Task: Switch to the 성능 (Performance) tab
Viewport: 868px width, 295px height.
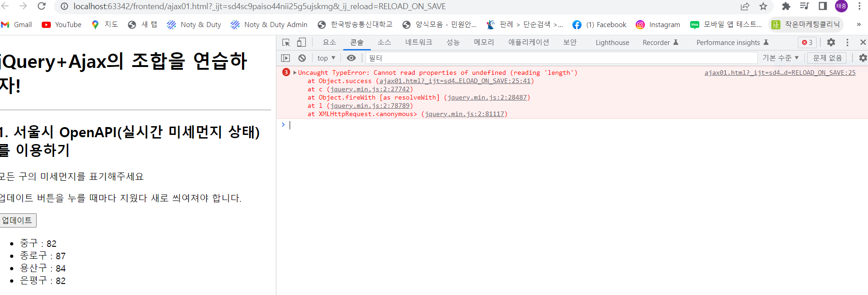Action: click(x=453, y=43)
